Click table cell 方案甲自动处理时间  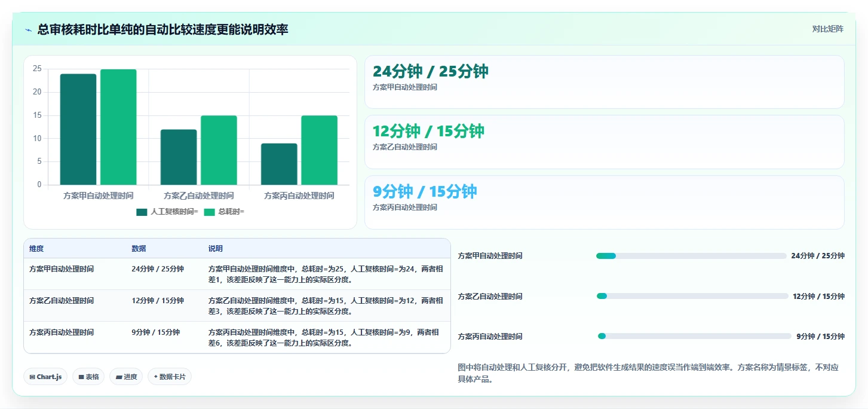click(62, 269)
